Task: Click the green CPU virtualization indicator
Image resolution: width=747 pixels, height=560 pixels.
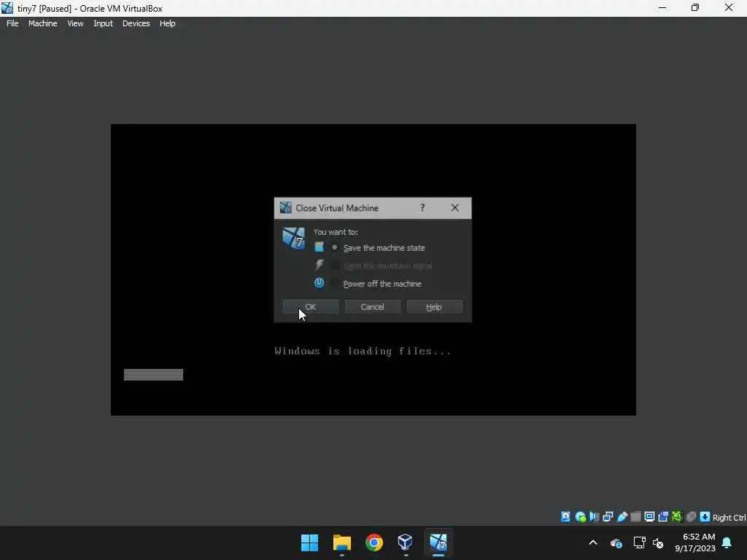Action: [x=677, y=517]
